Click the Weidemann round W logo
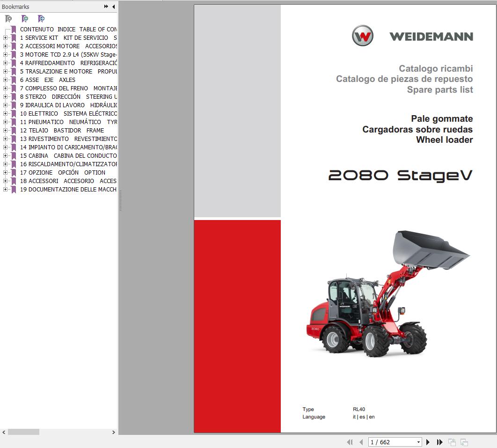 tap(363, 36)
